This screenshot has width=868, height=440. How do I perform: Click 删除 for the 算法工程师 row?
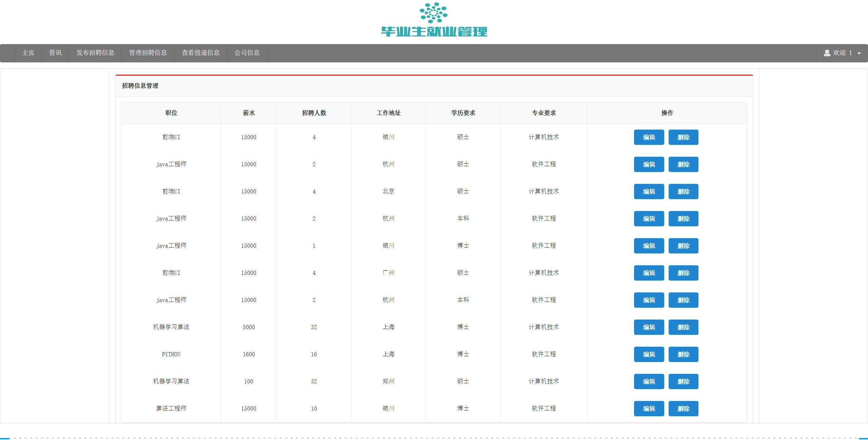(x=684, y=409)
